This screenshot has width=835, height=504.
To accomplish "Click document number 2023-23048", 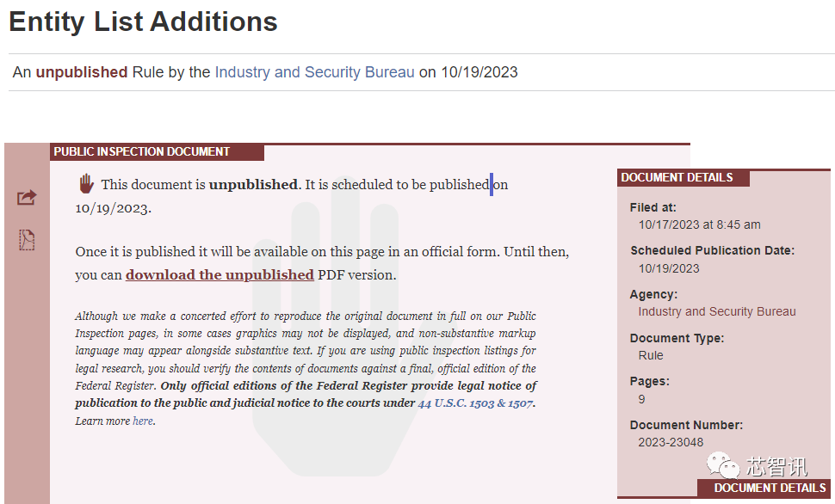I will point(671,442).
